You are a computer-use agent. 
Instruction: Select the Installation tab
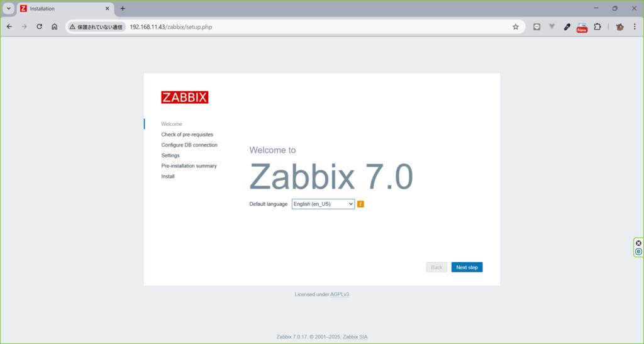tap(65, 8)
